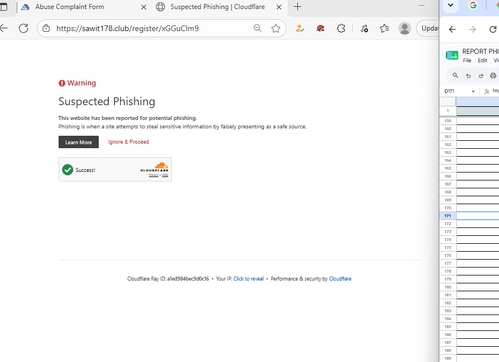Open the tab search dropdown in Chrome window
Screen dimensions: 499x362
click(x=450, y=5)
